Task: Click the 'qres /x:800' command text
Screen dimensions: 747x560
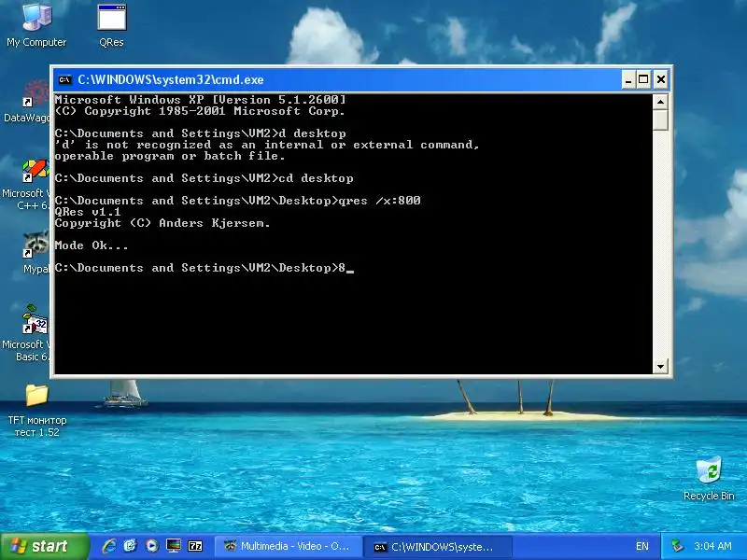Action: [379, 201]
